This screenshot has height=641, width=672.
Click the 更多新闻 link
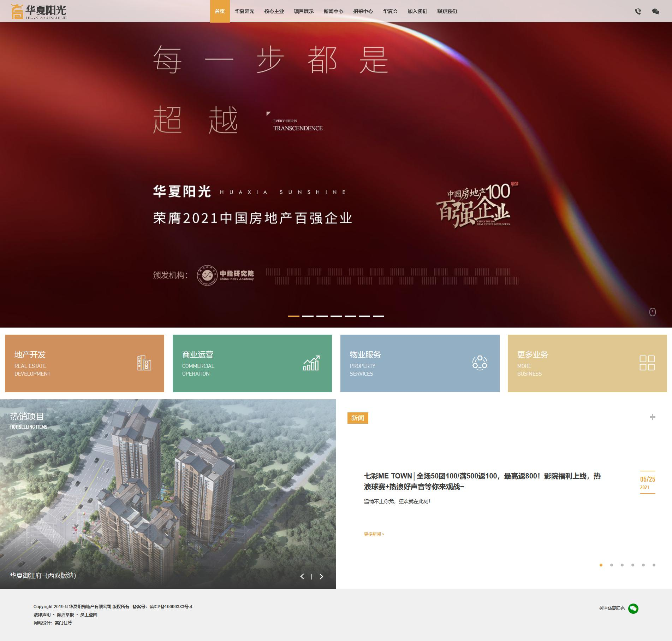pyautogui.click(x=374, y=534)
